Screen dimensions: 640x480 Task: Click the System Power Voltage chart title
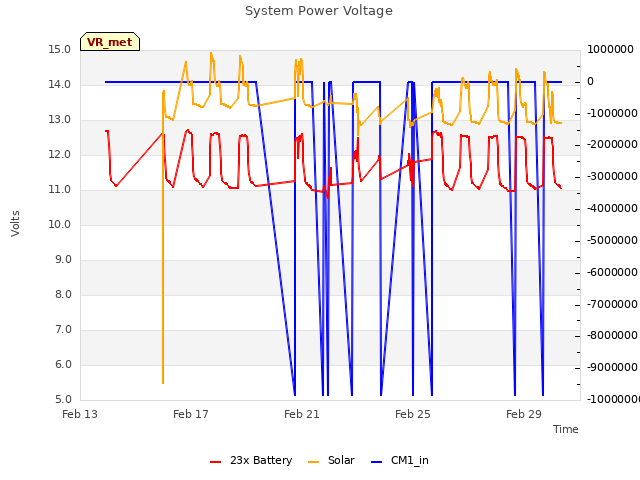[x=319, y=11]
